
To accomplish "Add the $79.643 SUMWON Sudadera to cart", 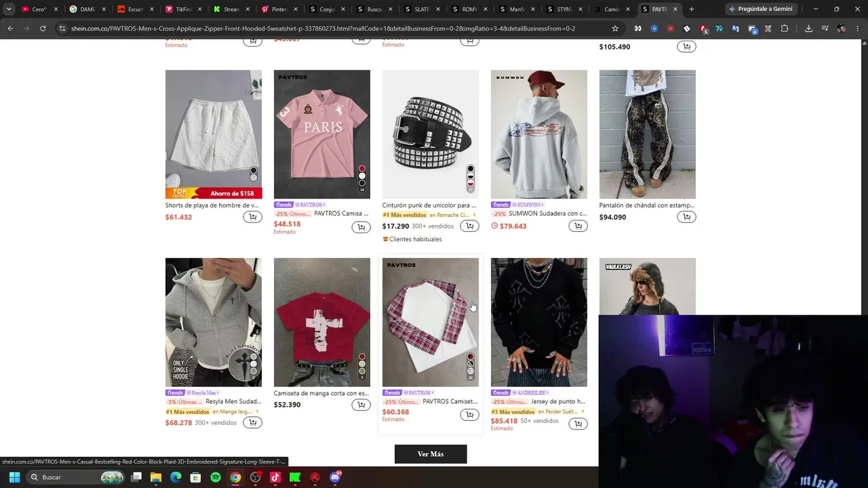I will point(578,226).
